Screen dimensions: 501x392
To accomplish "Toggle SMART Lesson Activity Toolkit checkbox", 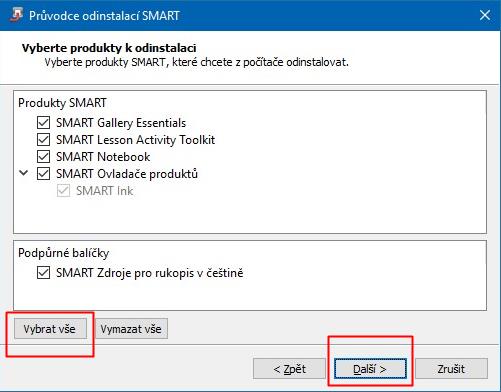I will click(43, 140).
